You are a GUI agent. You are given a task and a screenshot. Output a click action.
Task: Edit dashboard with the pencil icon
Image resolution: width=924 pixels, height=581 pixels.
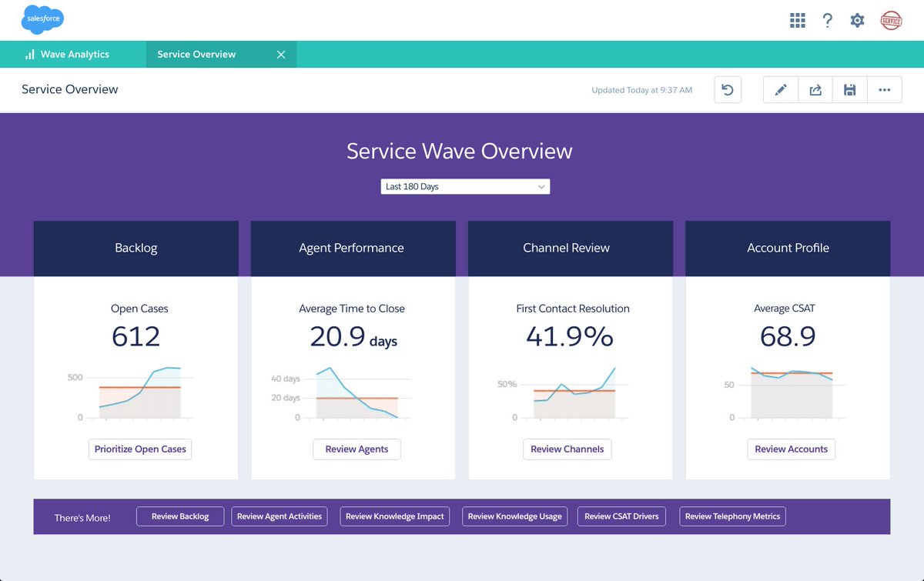781,90
